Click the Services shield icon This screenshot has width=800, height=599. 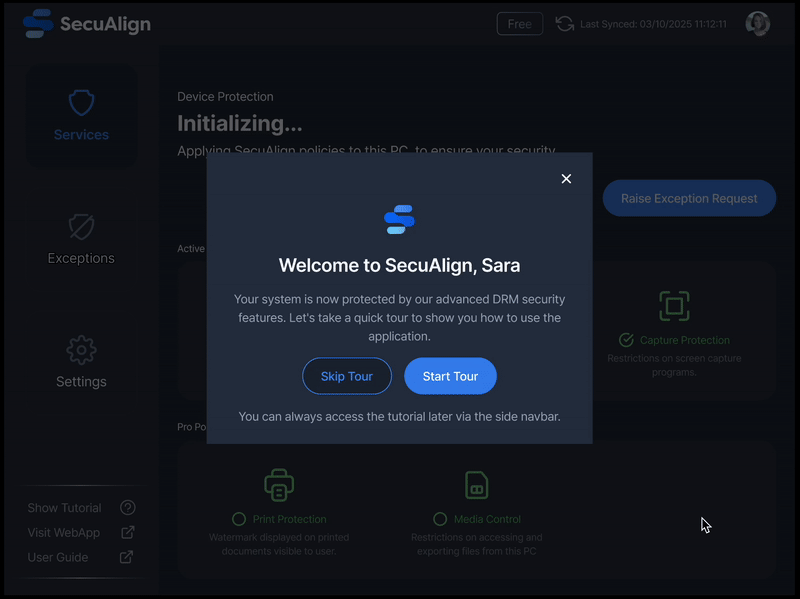(81, 103)
